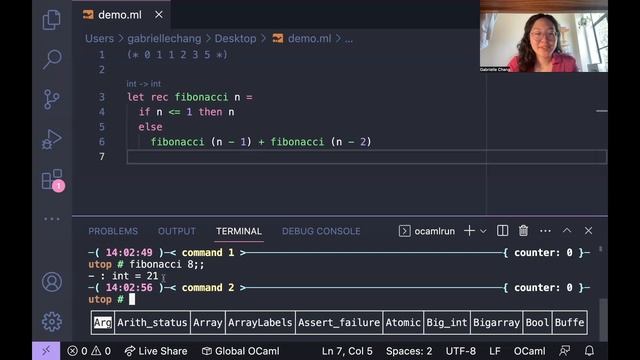Close the terminal panel
640x360 pixels.
(x=588, y=231)
